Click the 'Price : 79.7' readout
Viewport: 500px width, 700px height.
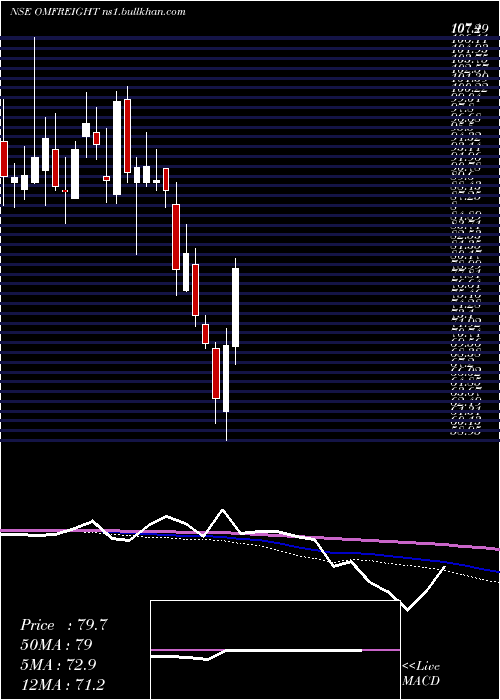pyautogui.click(x=63, y=625)
